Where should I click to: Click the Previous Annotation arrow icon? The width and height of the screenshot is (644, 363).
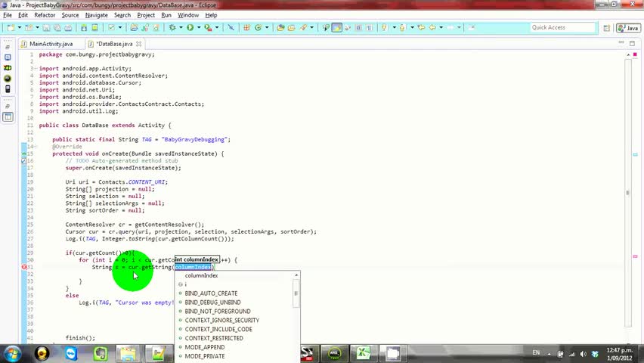(x=402, y=27)
